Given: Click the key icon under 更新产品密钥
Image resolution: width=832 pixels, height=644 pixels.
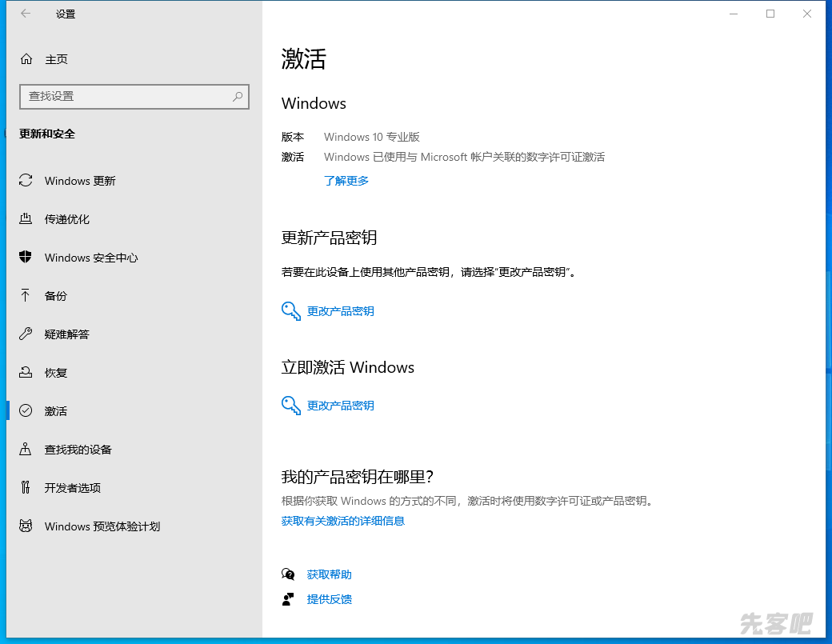Looking at the screenshot, I should pyautogui.click(x=291, y=311).
